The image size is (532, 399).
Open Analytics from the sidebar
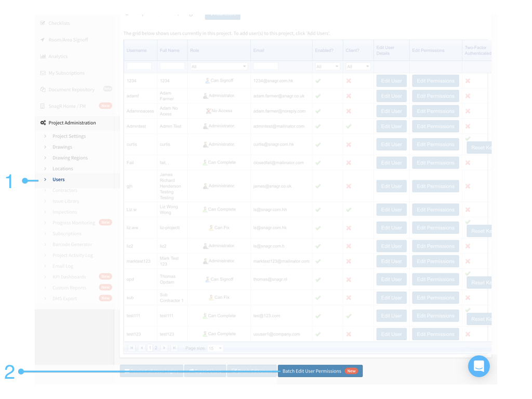pyautogui.click(x=58, y=56)
